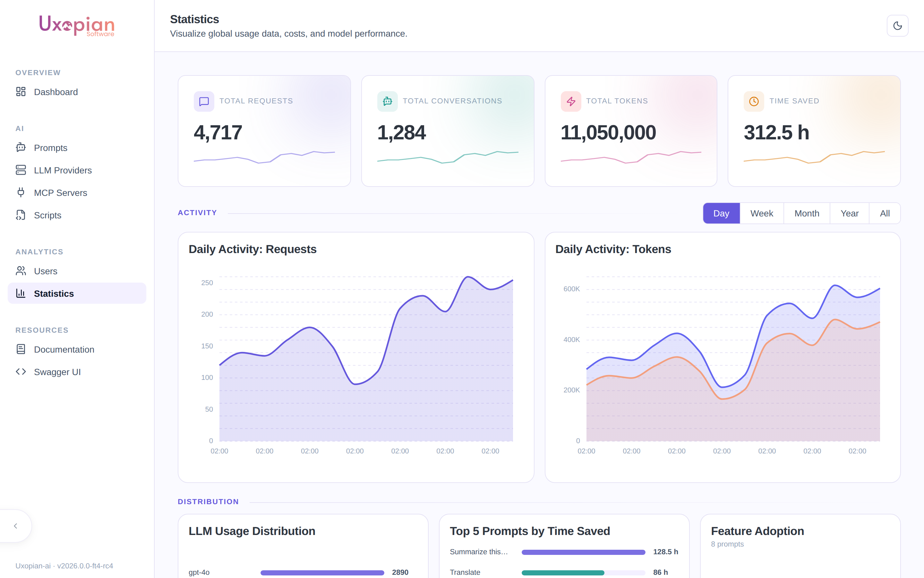Click the Daily Activity: Tokens heading

[613, 249]
